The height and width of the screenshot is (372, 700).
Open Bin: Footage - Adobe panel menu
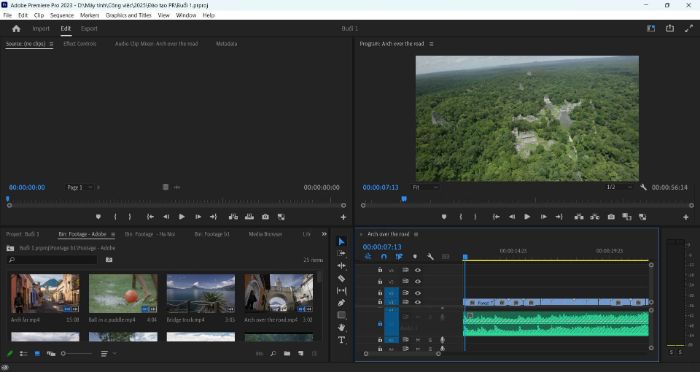coord(112,234)
